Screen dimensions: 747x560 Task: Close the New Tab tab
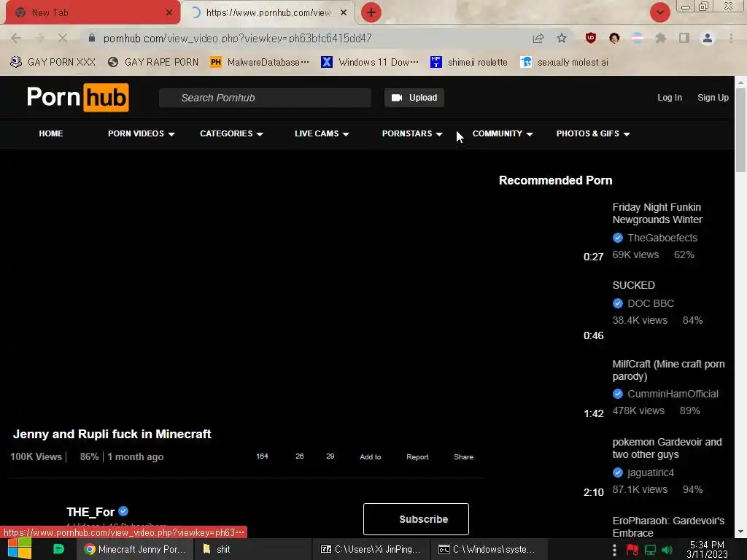pyautogui.click(x=169, y=13)
